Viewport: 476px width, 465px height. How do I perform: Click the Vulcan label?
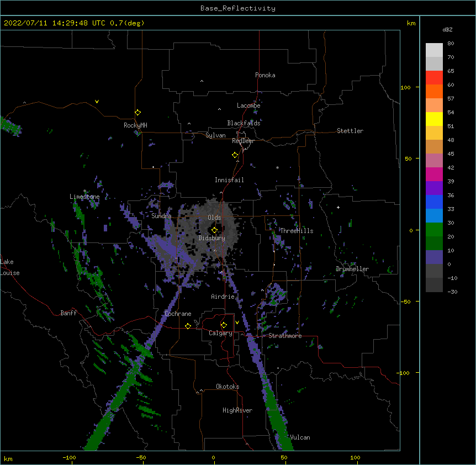(300, 437)
